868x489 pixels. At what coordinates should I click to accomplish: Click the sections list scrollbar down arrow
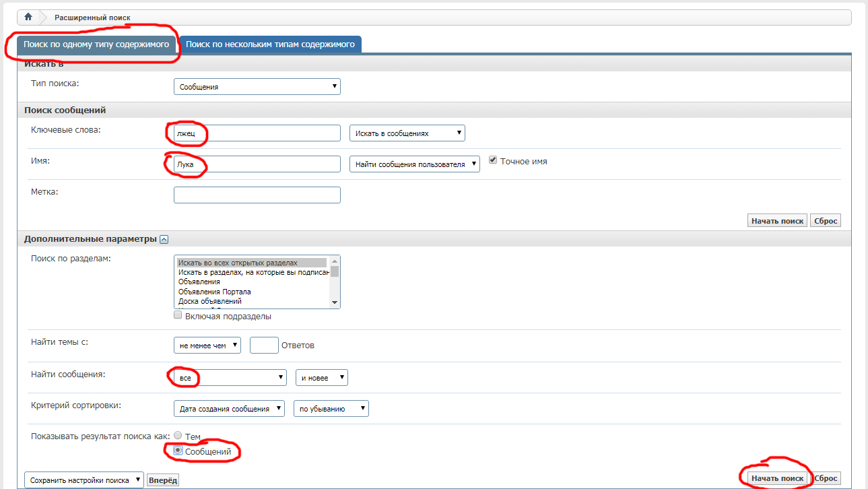335,302
